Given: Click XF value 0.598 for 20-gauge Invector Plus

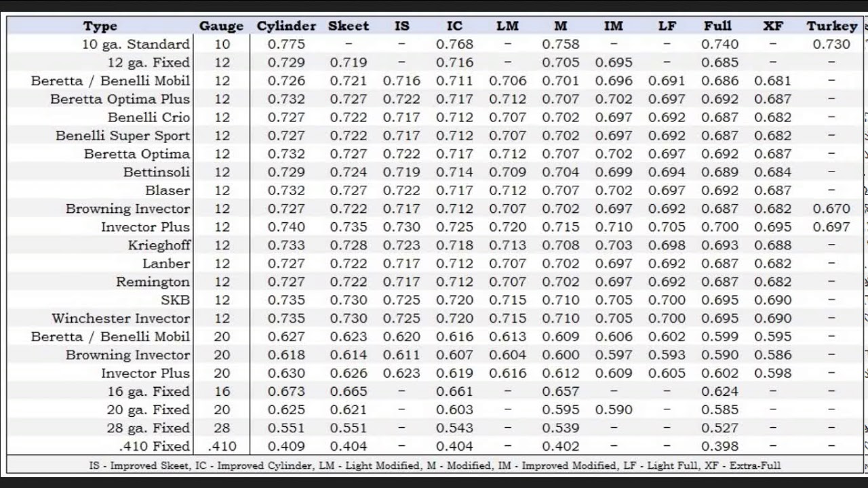Looking at the screenshot, I should [773, 373].
